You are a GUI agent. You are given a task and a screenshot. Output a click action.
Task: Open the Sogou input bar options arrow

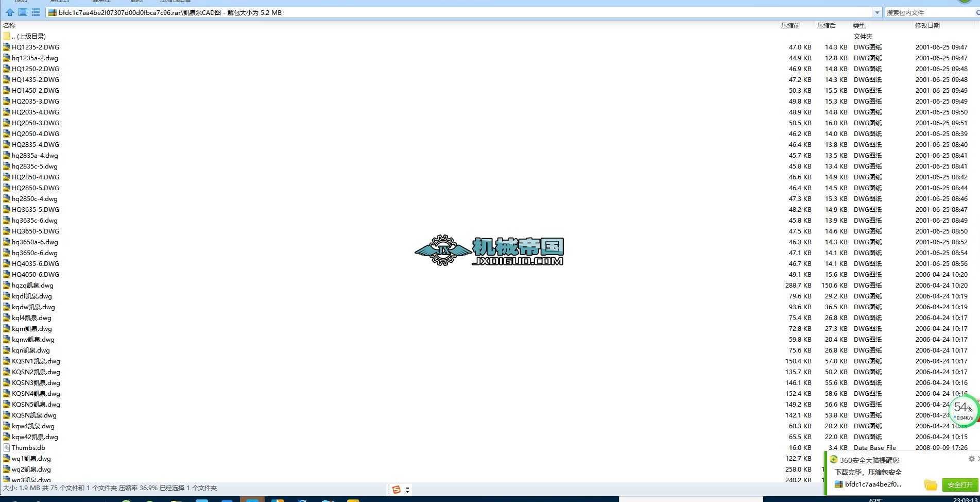tap(407, 490)
